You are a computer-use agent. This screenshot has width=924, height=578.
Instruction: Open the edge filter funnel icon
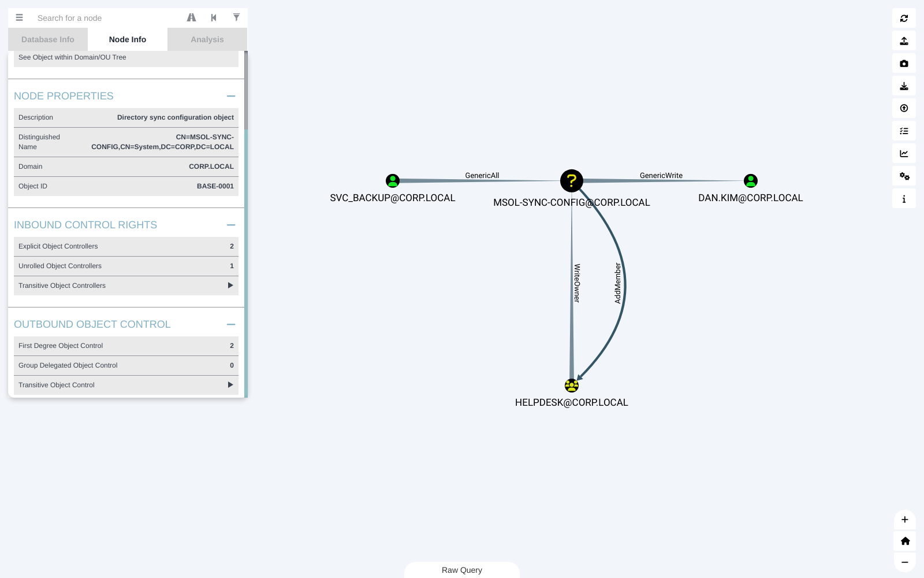236,17
